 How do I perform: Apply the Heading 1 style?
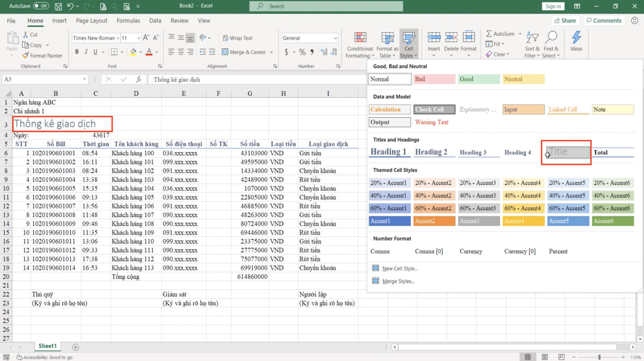389,152
